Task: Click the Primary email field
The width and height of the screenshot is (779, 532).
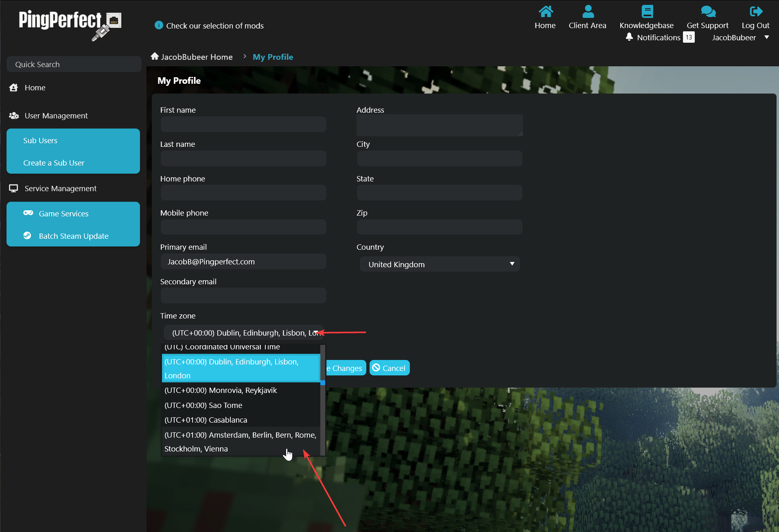Action: pyautogui.click(x=243, y=262)
